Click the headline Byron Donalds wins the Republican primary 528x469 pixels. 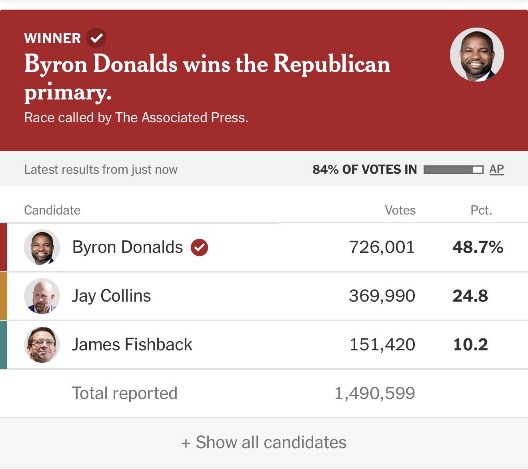pos(207,78)
